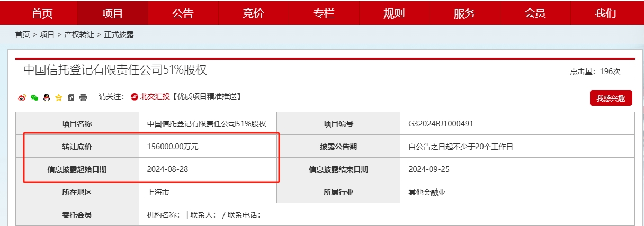
Task: Share using the QQ penguin icon
Action: (47, 97)
